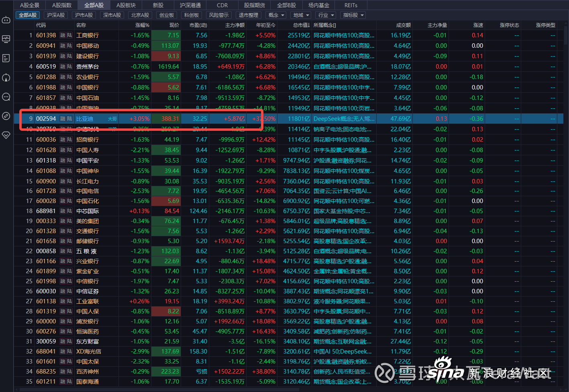569x392 pixels.
Task: Select the 北京A股 filter button
Action: coord(140,15)
